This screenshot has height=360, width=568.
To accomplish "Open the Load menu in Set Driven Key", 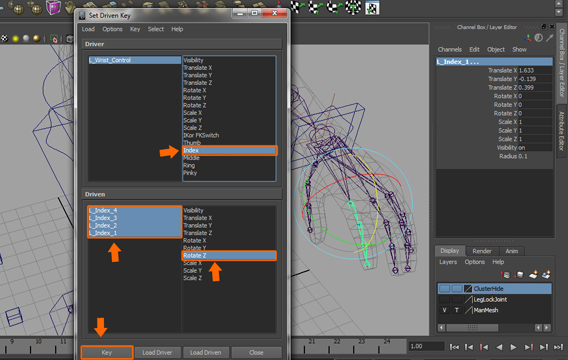I will (88, 29).
